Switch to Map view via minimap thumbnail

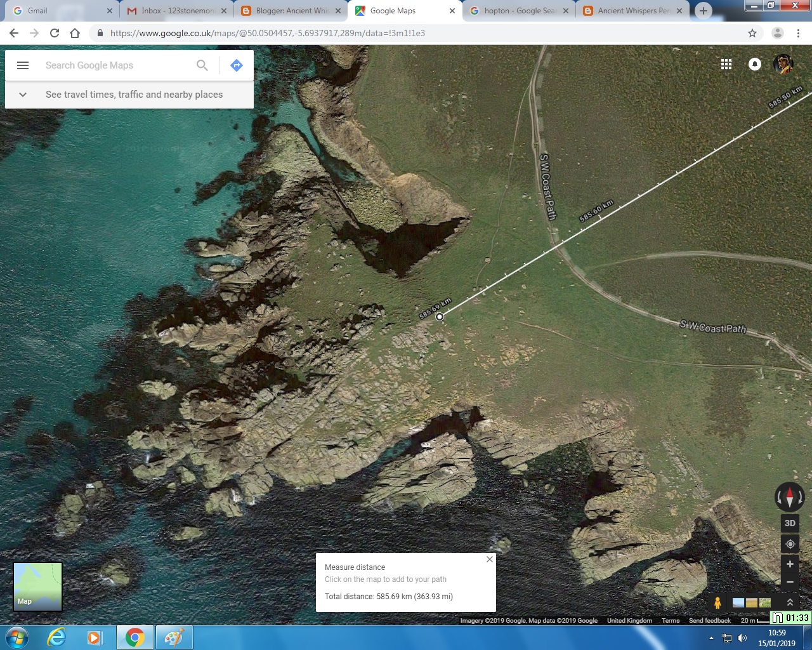tap(37, 587)
